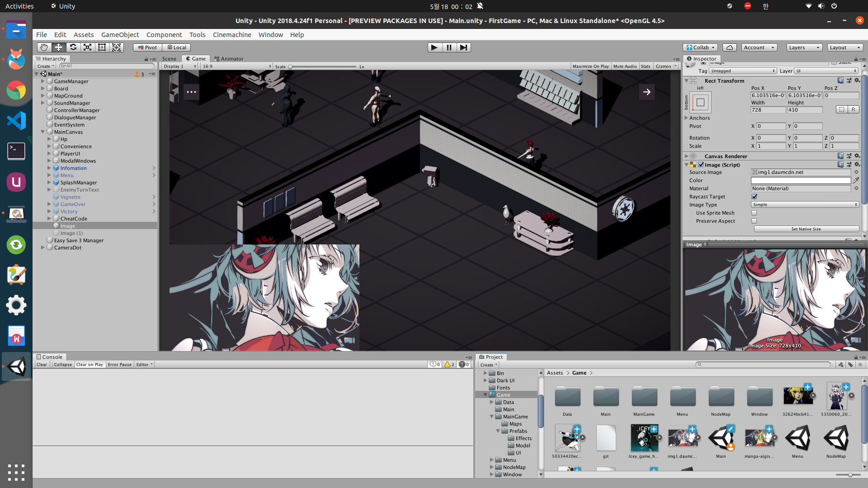Open the Layers dropdown in toolbar

804,47
